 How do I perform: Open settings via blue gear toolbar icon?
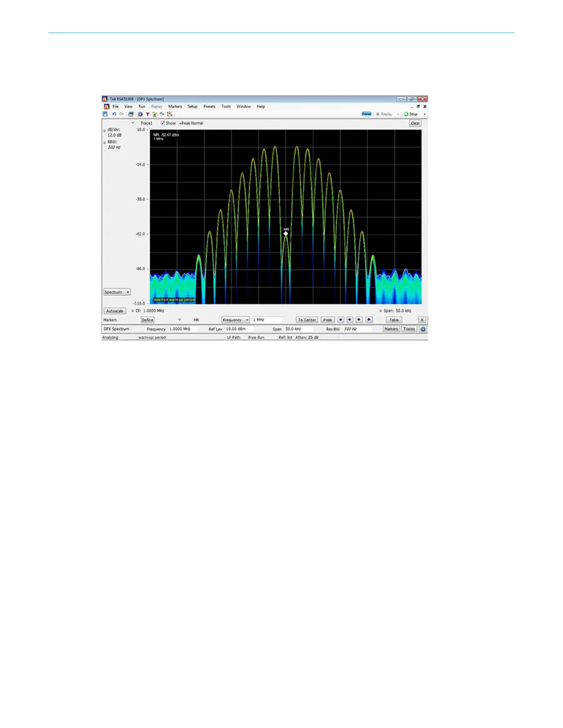click(140, 114)
